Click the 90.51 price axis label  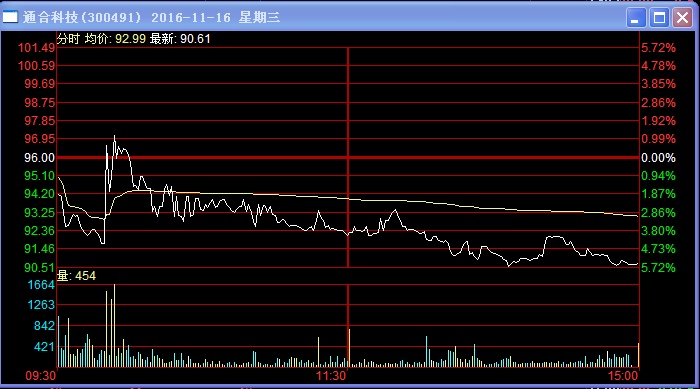39,268
